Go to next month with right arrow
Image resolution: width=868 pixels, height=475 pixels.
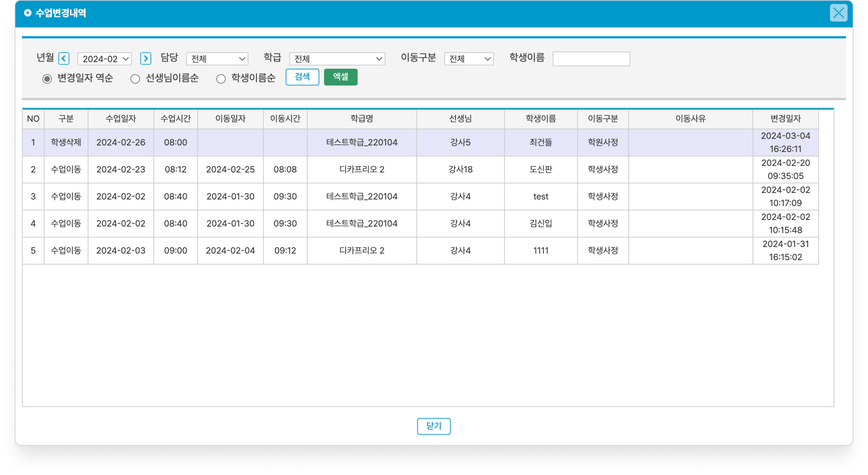click(146, 58)
